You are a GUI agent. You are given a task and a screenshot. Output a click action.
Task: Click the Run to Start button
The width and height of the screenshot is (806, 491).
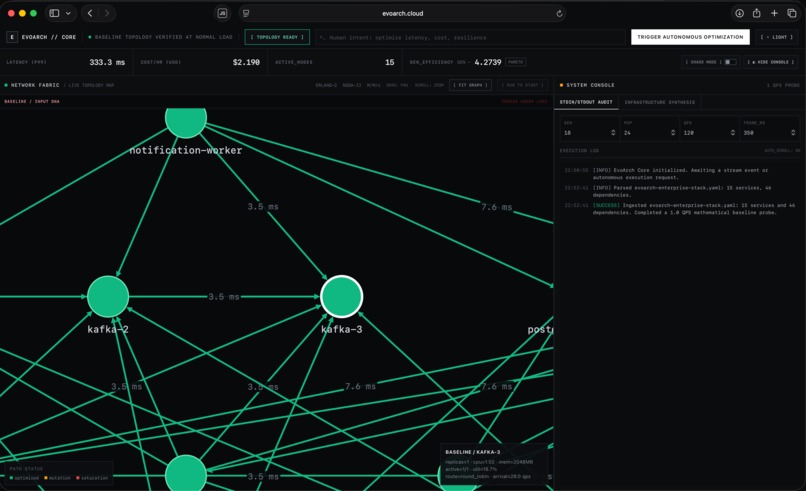tap(522, 85)
